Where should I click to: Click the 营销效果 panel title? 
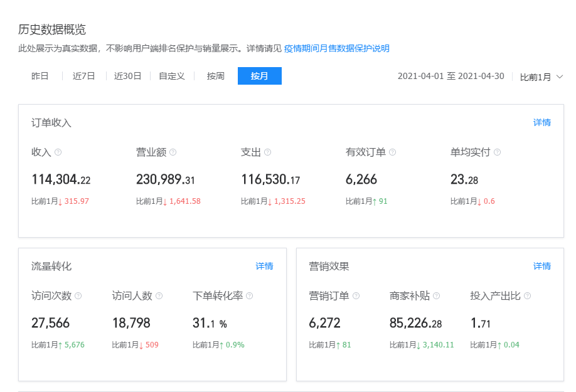329,266
